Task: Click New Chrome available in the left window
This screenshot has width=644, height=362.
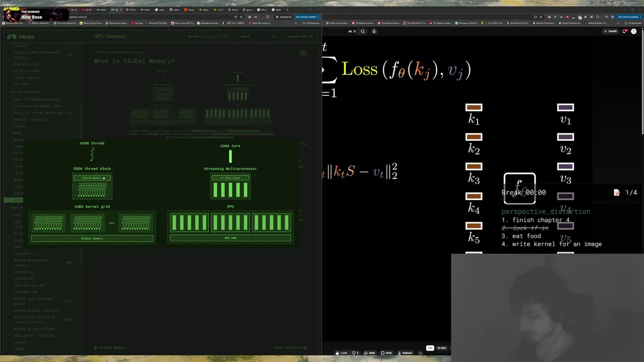Action: [306, 17]
